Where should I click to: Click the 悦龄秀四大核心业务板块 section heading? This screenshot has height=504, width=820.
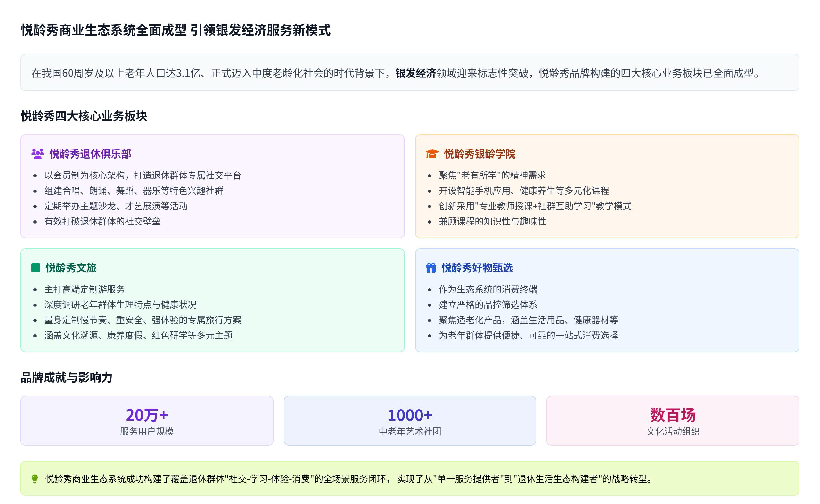pos(84,116)
